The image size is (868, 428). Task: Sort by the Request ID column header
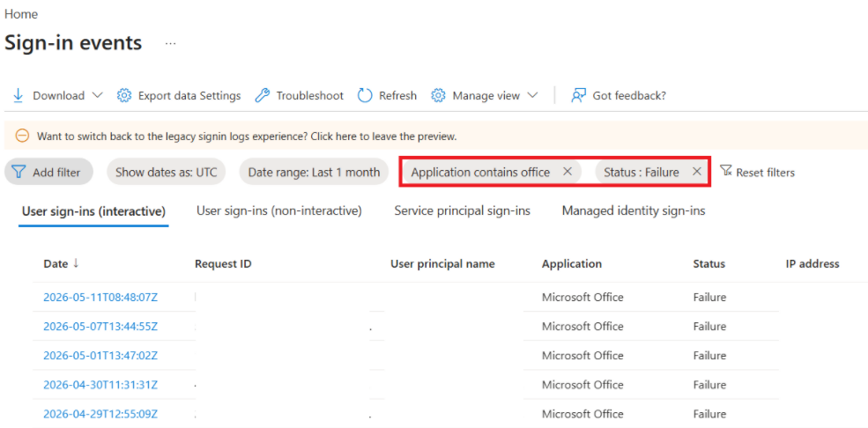(x=223, y=264)
